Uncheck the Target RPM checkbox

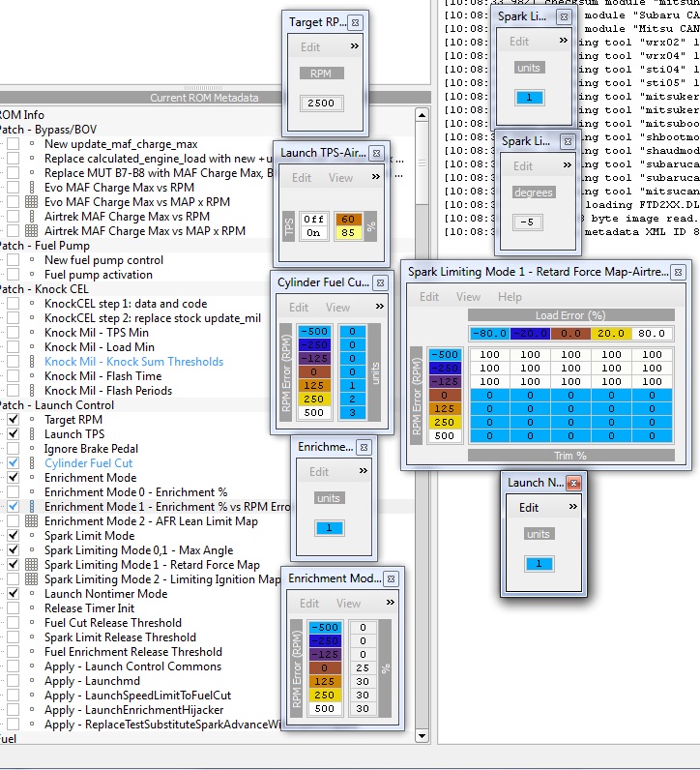tap(14, 420)
